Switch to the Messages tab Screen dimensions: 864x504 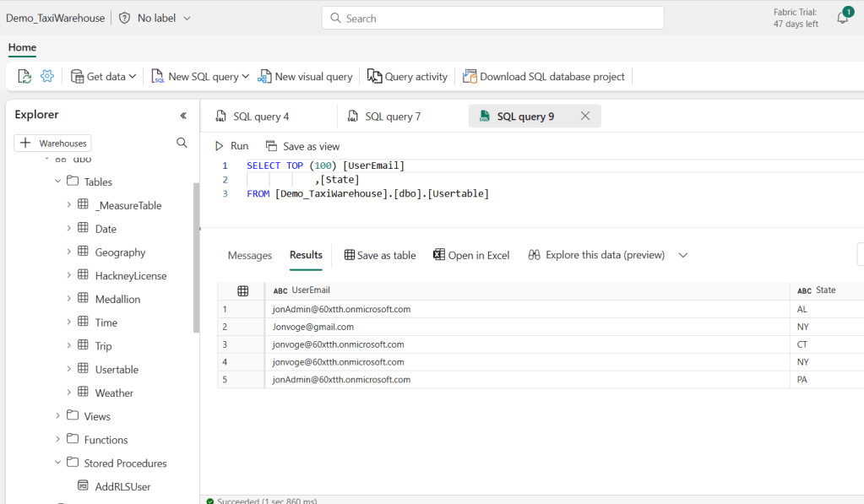point(249,255)
